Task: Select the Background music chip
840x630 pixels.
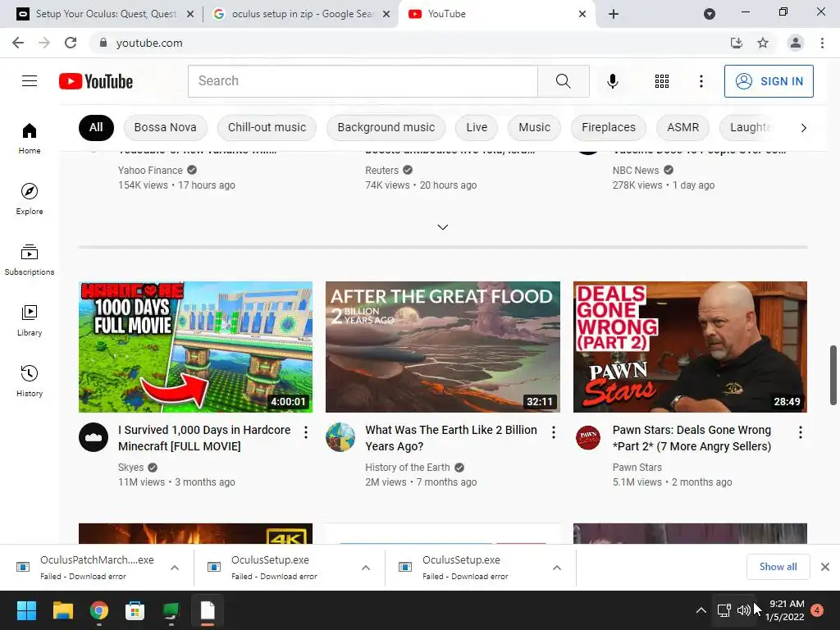Action: (386, 127)
